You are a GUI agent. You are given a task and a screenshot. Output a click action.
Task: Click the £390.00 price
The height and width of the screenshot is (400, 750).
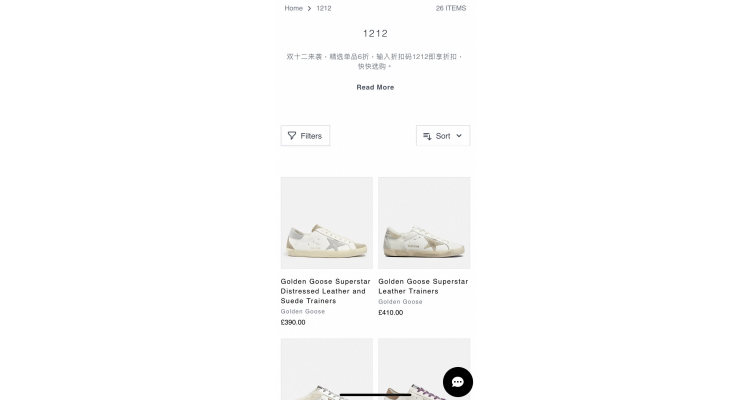click(x=293, y=322)
